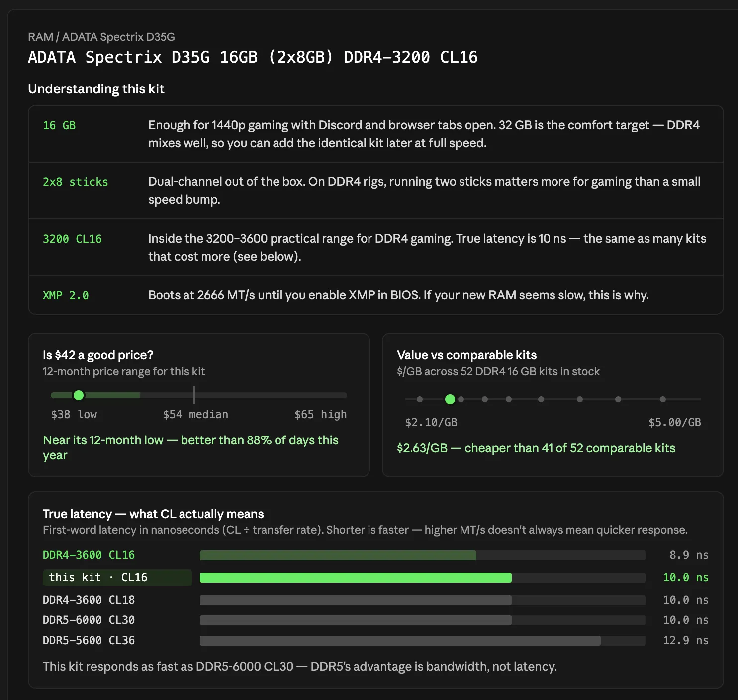This screenshot has height=700, width=738.
Task: Click the ADATA Spectrix D35G breadcrumb
Action: click(x=118, y=37)
